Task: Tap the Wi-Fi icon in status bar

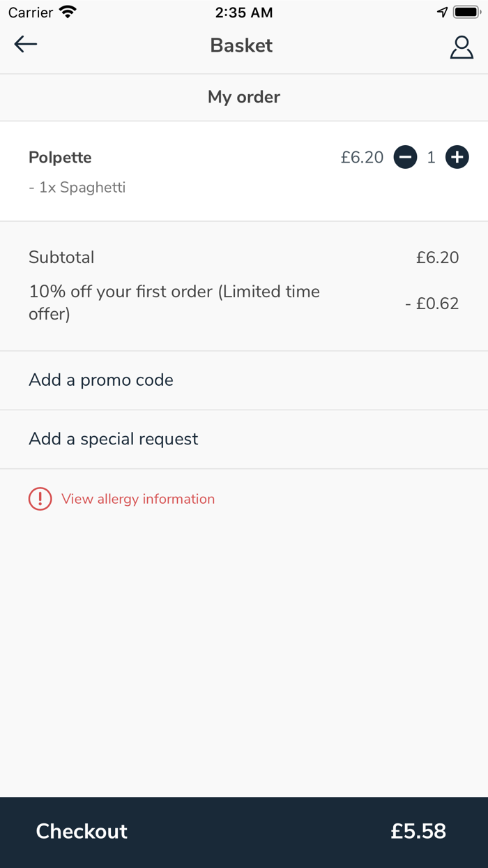Action: (68, 13)
